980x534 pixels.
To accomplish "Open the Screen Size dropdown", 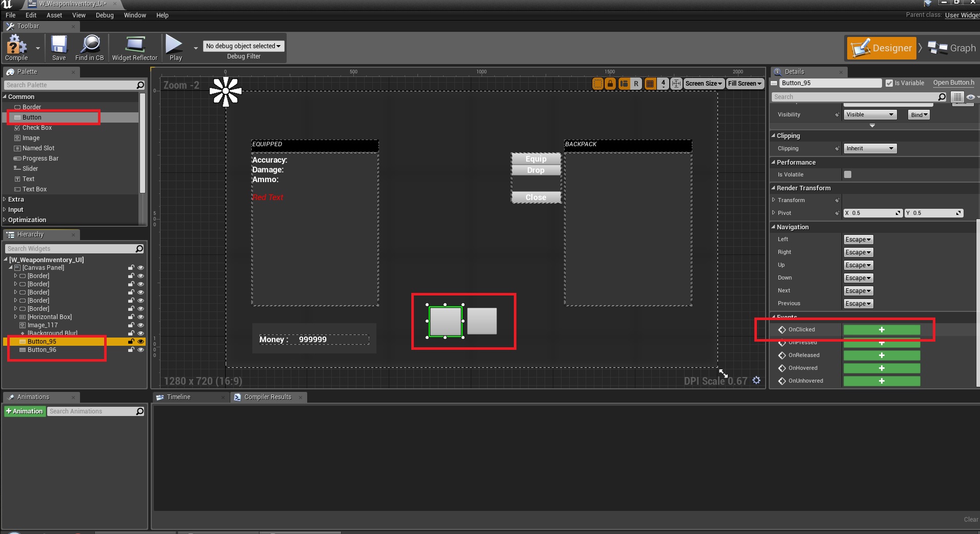I will click(x=703, y=84).
